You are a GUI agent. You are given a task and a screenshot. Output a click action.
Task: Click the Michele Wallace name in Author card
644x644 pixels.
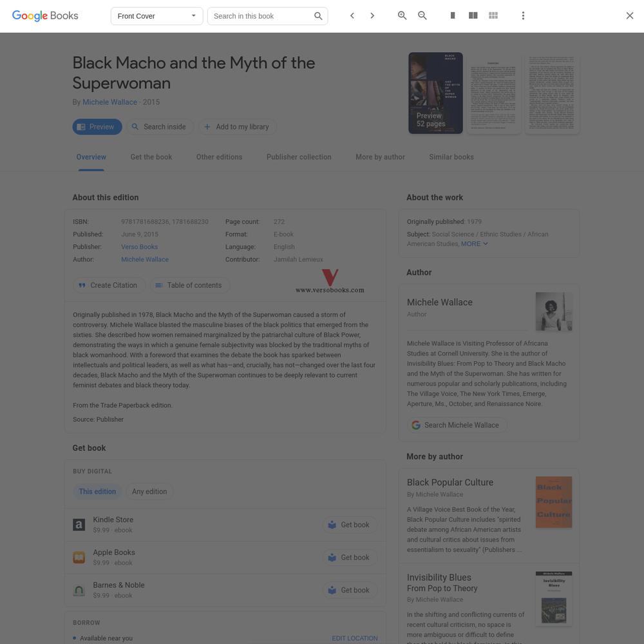pyautogui.click(x=439, y=302)
